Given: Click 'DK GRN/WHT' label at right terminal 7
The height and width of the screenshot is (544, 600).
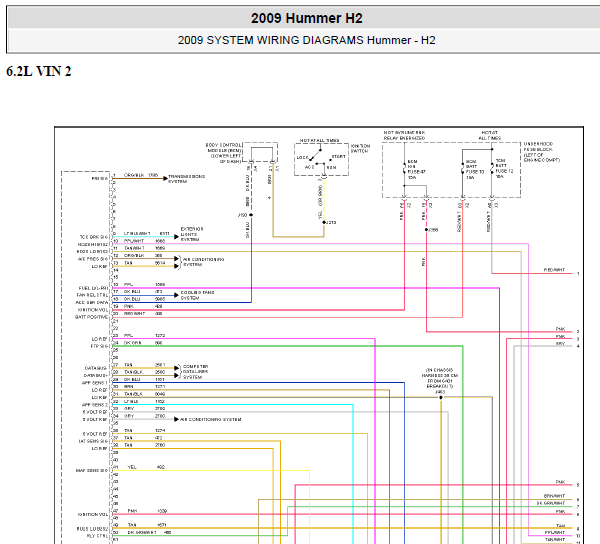Looking at the screenshot, I should click(551, 503).
